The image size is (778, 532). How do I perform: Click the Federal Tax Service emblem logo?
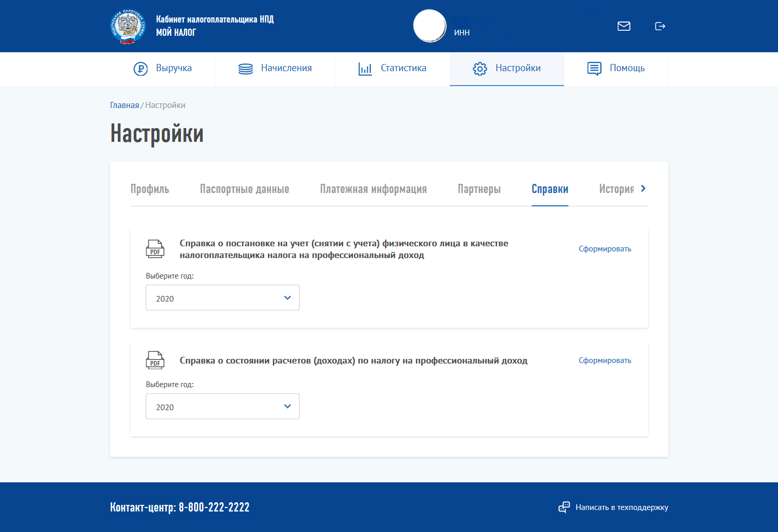click(128, 26)
